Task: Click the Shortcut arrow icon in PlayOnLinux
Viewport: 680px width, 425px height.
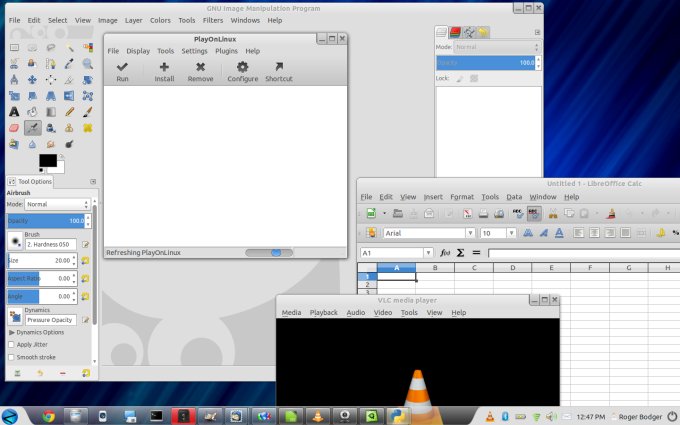Action: (278, 67)
